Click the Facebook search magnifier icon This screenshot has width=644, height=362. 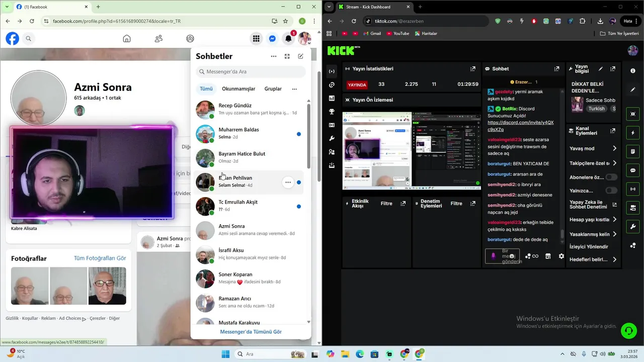click(29, 39)
